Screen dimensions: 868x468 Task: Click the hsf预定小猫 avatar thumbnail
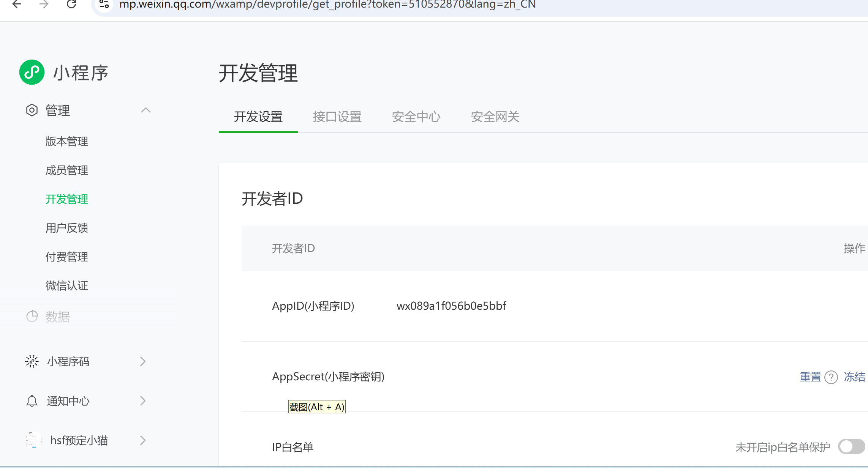pos(33,440)
